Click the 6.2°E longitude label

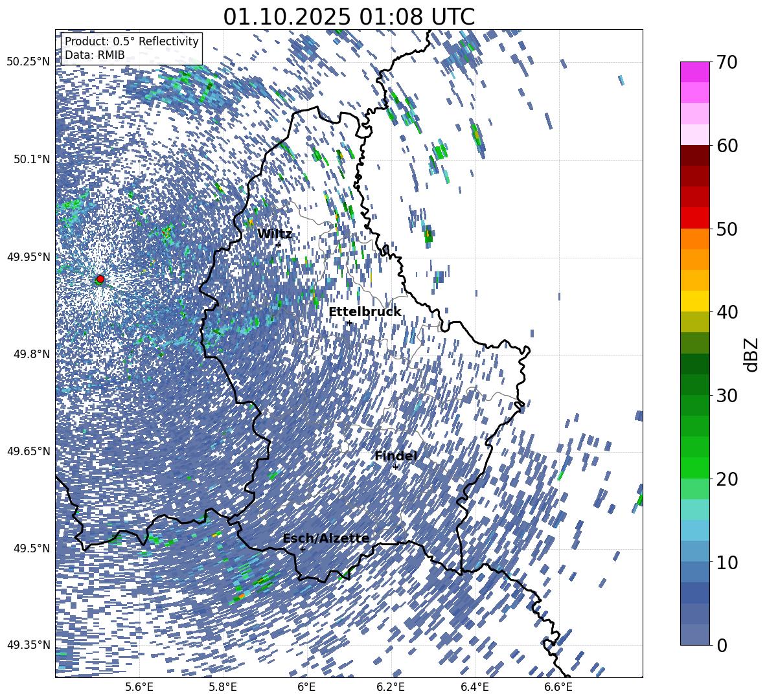coord(391,687)
